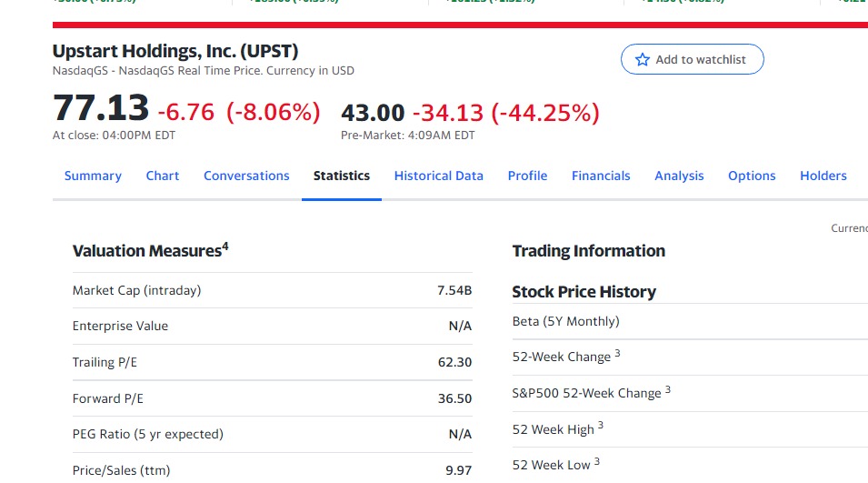This screenshot has height=483, width=868.
Task: Open the Holders tab
Action: (823, 176)
